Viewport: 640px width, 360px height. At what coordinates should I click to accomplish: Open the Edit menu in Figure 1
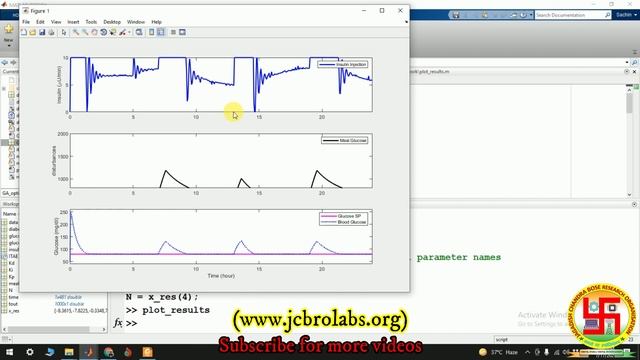(x=40, y=22)
